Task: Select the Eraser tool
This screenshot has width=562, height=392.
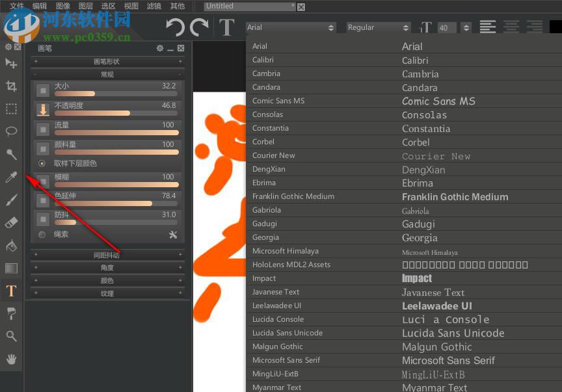Action: (x=10, y=222)
